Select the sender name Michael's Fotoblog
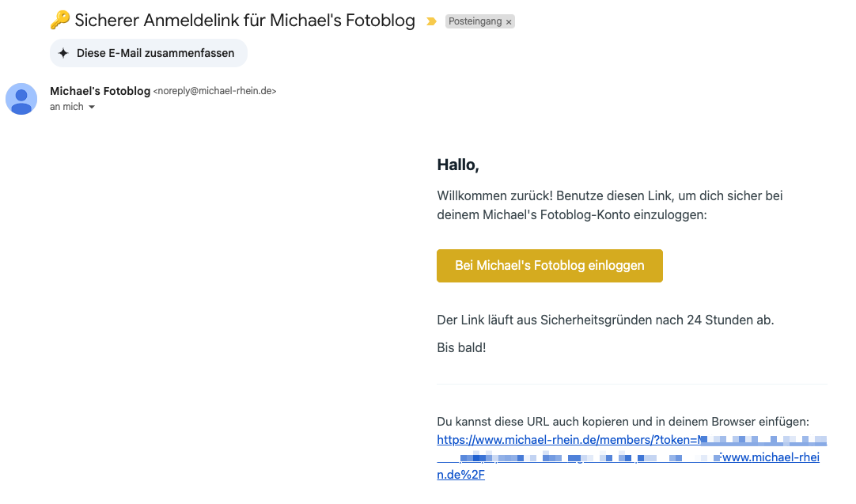The height and width of the screenshot is (504, 856). (x=100, y=91)
